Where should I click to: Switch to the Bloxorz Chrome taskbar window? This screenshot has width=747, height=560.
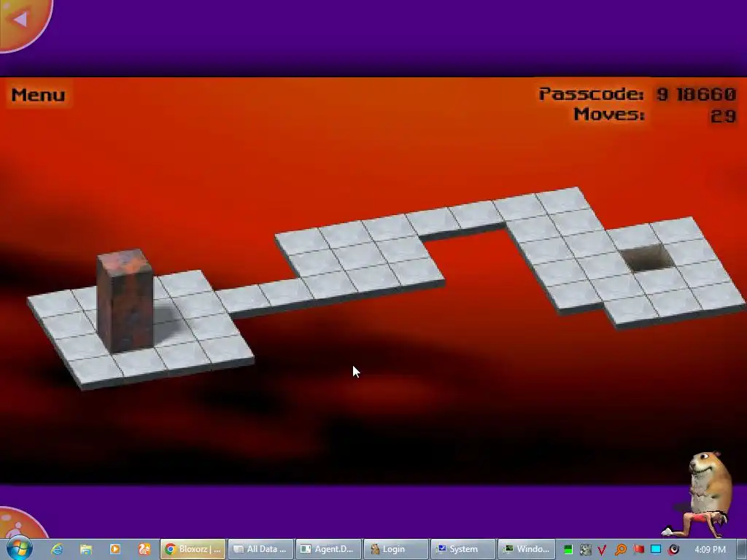pos(193,549)
